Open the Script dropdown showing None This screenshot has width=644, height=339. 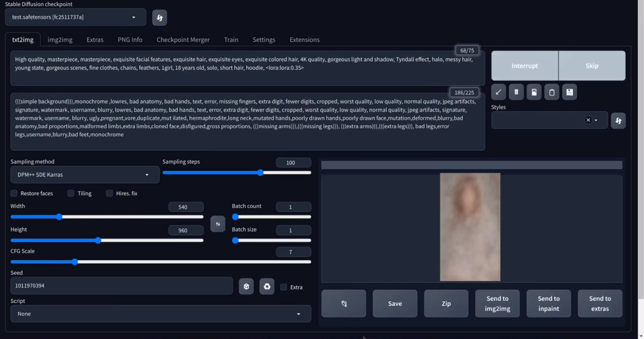160,314
